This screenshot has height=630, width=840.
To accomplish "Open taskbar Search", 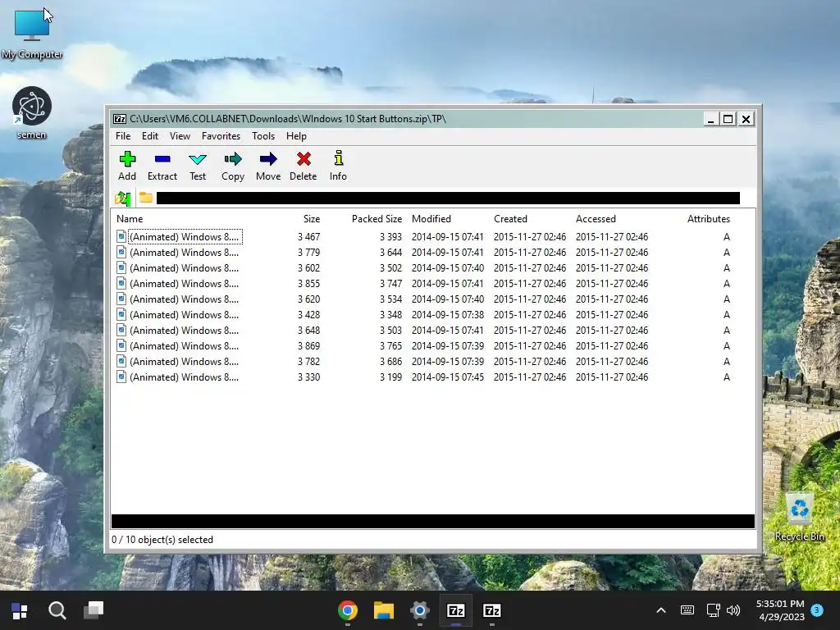I will [x=57, y=610].
